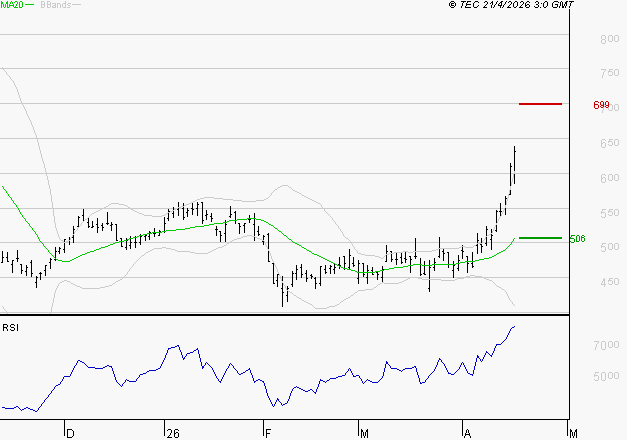Click the green 506 support value
Screen dimensions: 627x440
click(x=577, y=239)
